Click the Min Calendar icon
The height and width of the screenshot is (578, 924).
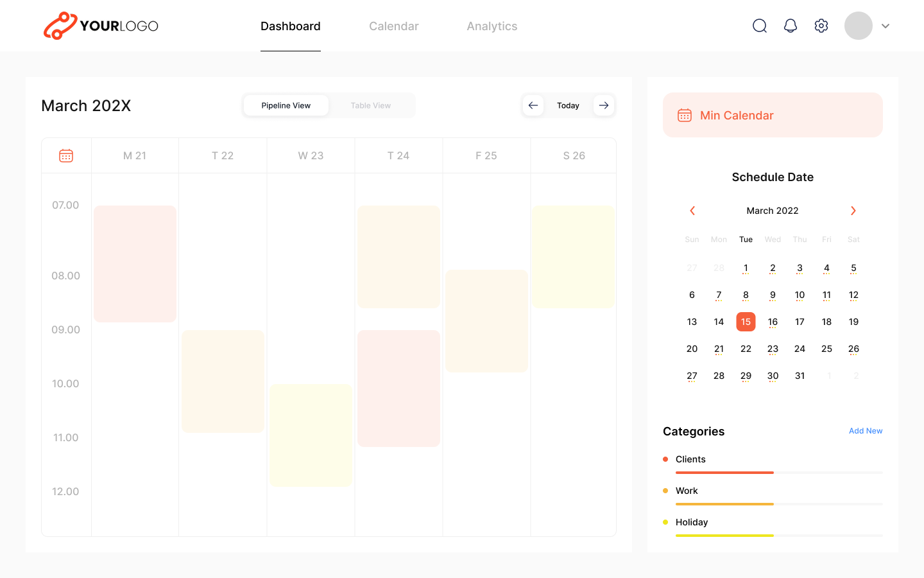click(685, 116)
